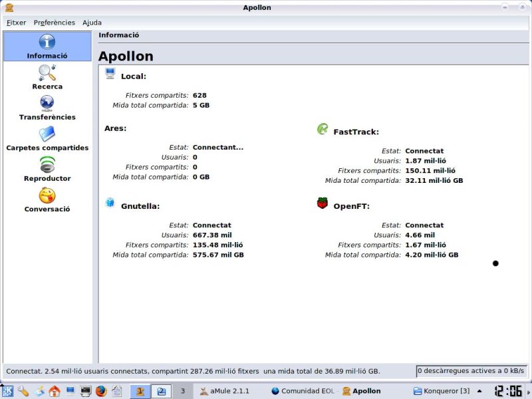This screenshot has width=532, height=399.
Task: Switch to virtual desktop 2
Action: (161, 391)
